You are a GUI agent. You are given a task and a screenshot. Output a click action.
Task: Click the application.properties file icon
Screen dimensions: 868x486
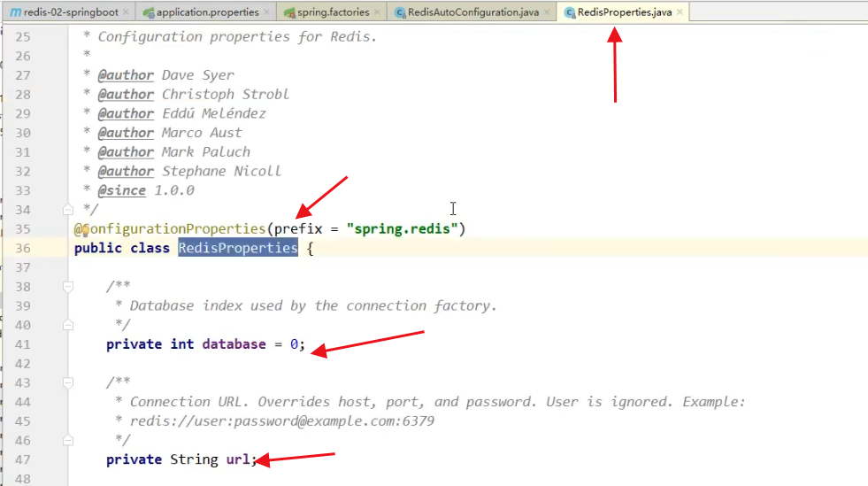pos(149,12)
